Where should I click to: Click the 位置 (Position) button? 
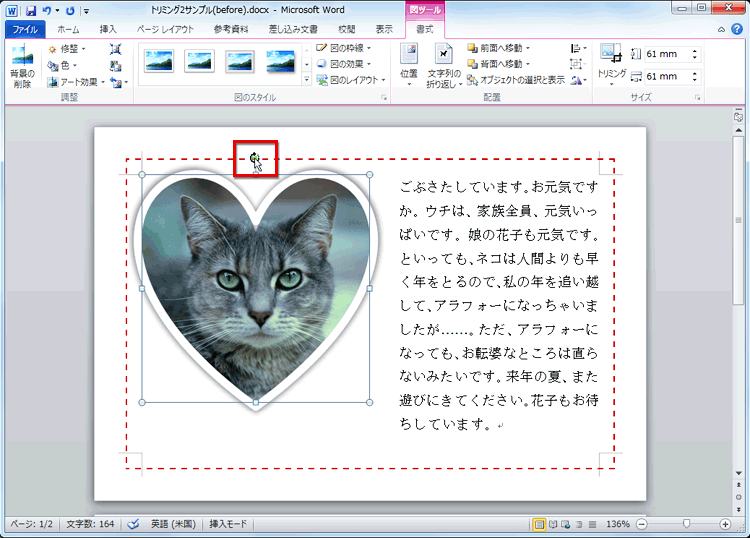(409, 66)
